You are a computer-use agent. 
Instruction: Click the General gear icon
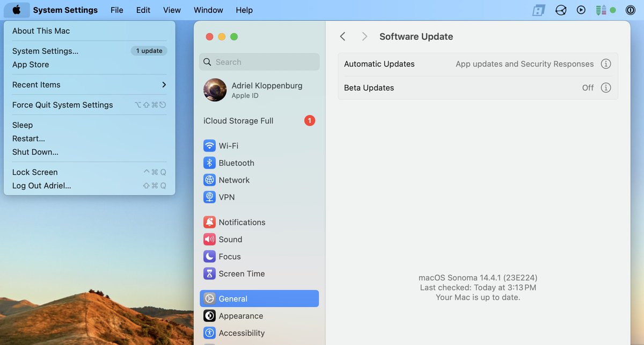coord(209,299)
